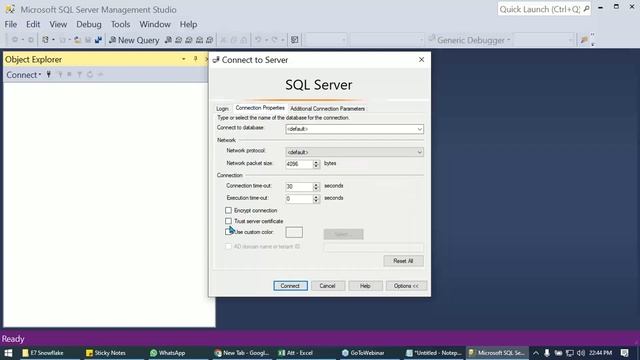Screen dimensions: 640x360
Task: Open the Windows Start menu
Action: (x=8, y=353)
